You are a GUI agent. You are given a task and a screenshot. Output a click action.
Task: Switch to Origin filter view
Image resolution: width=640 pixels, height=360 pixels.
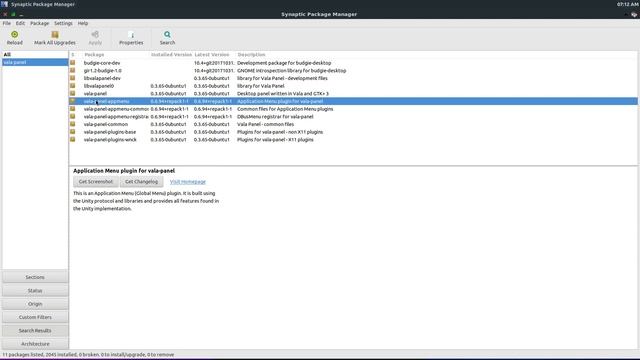tap(35, 304)
